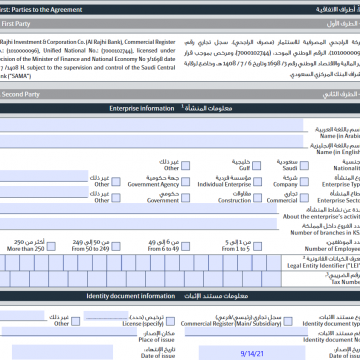This screenshot has width=360, height=360.
Task: Tick the License (specify) checkbox
Action: point(170,321)
